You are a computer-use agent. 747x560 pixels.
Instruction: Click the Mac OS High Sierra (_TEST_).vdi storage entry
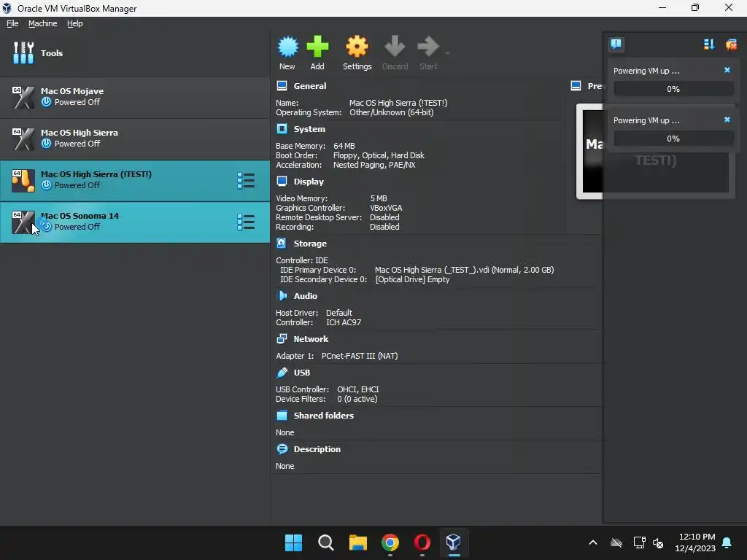click(x=464, y=270)
